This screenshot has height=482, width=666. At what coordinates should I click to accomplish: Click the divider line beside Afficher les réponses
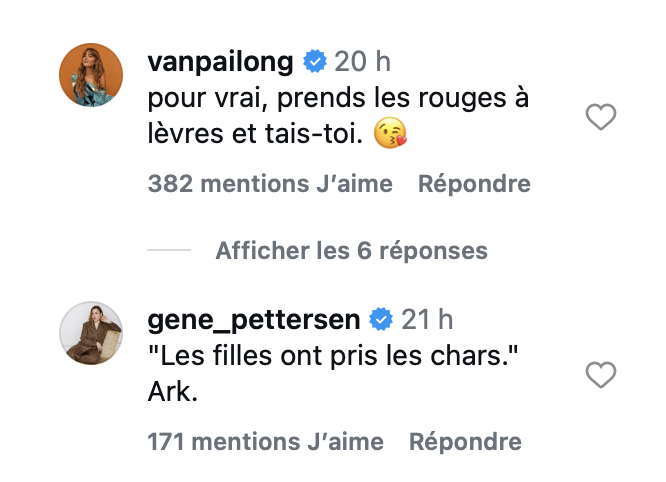[168, 251]
